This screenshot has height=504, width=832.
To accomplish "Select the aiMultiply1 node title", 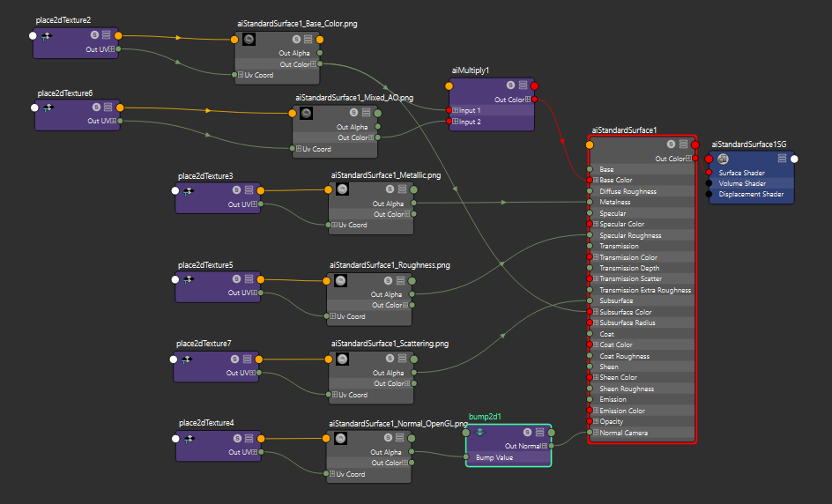I will (470, 70).
